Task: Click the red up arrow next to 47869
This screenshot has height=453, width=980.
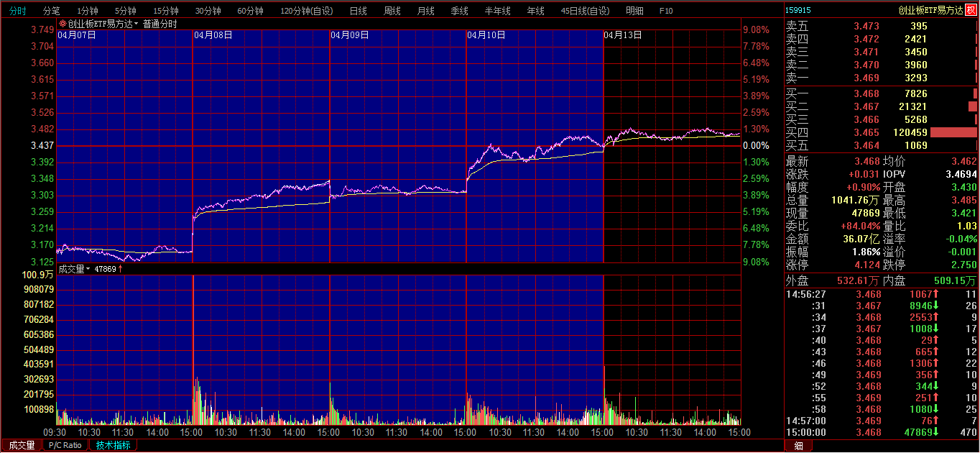Action: tap(120, 269)
